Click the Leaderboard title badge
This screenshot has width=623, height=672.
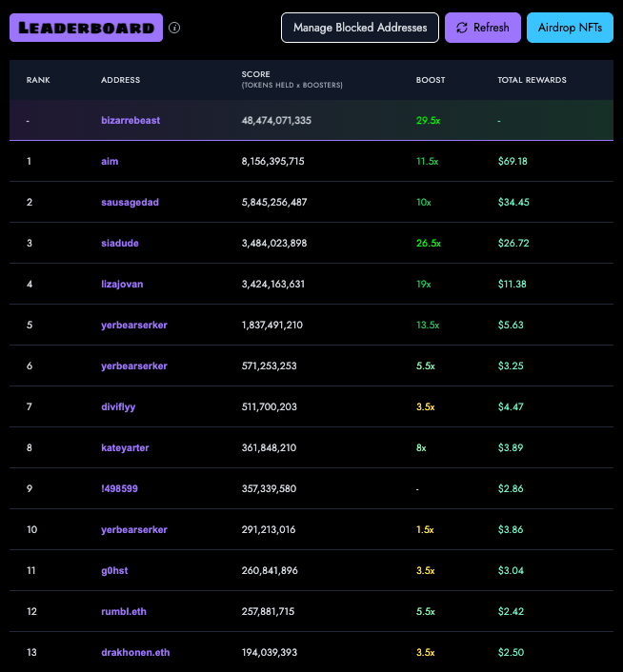(x=86, y=28)
